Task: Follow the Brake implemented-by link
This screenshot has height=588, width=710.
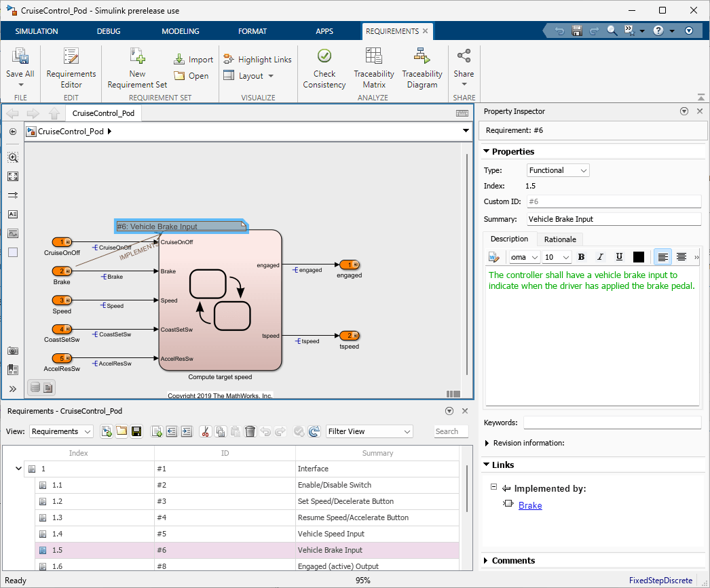Action: [530, 505]
